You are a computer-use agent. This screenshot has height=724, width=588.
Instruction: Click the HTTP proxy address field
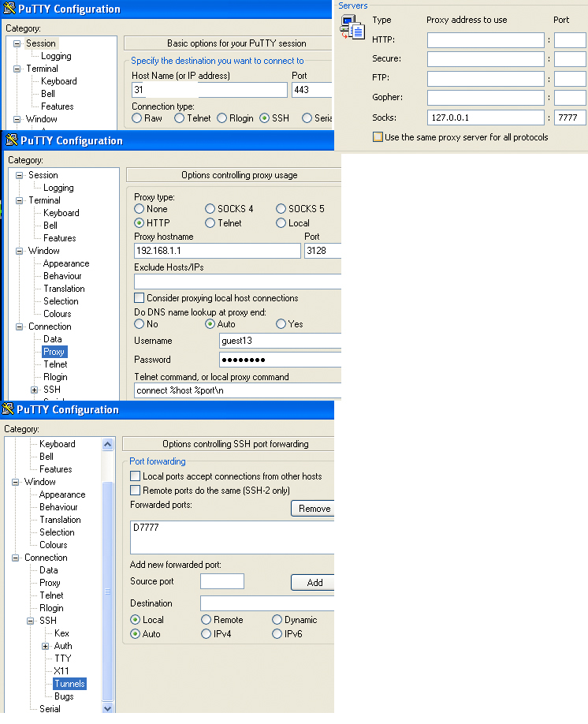(486, 40)
